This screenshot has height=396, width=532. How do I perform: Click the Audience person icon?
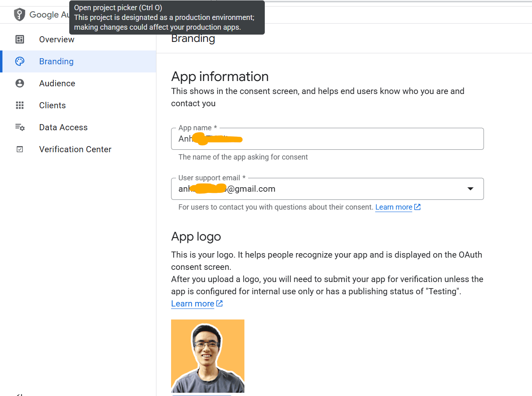pos(20,83)
